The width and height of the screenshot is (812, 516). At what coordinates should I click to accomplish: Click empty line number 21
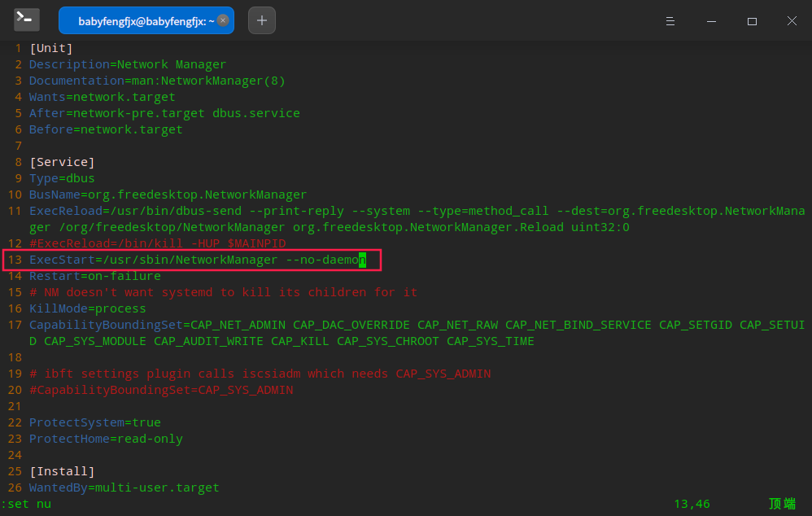click(15, 406)
